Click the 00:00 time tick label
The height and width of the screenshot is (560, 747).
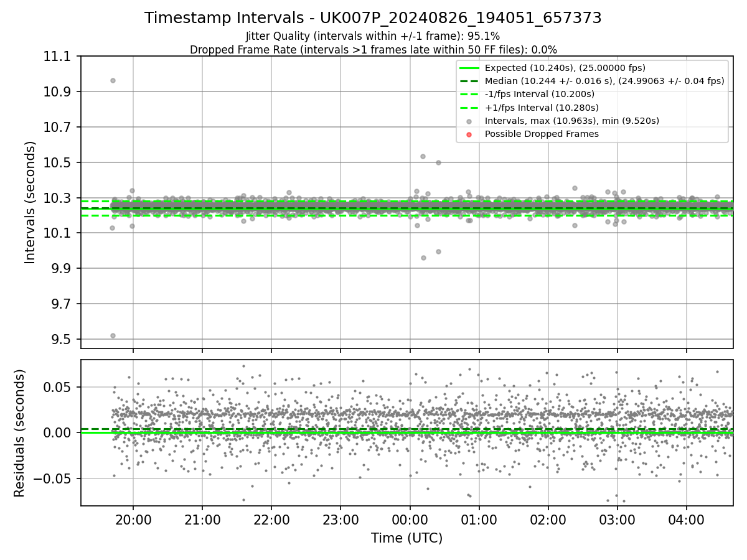[410, 520]
